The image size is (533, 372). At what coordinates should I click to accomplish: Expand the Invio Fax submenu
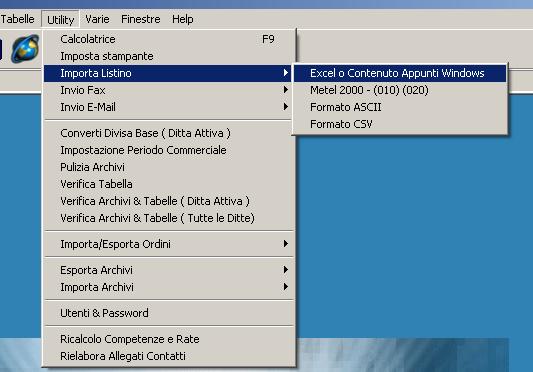pyautogui.click(x=168, y=90)
